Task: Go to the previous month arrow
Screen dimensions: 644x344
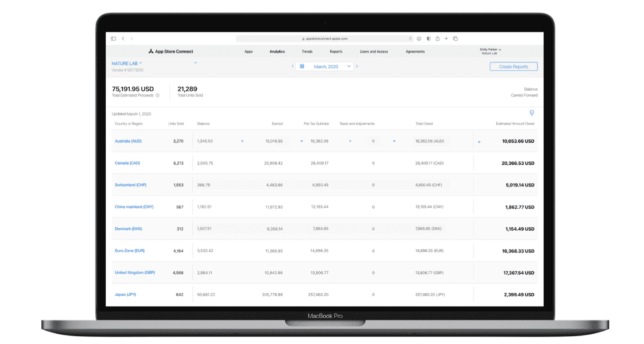Action: click(292, 66)
